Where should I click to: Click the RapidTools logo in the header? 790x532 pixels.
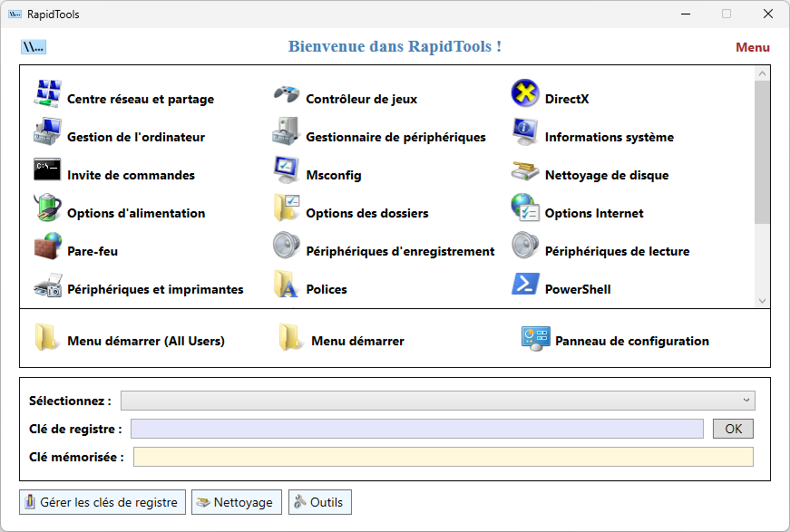(34, 47)
